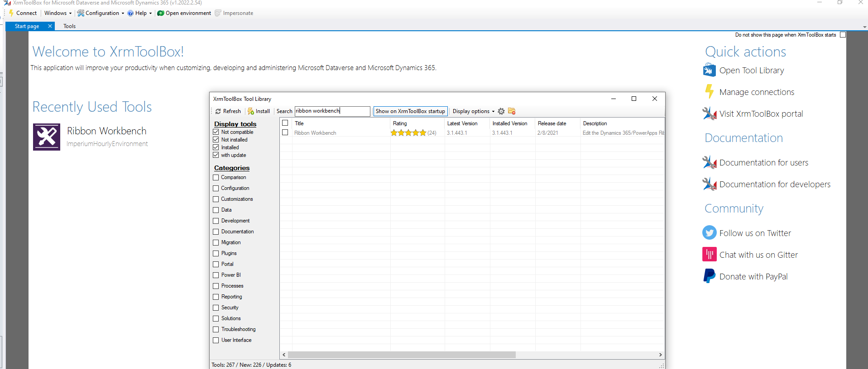Image resolution: width=868 pixels, height=369 pixels.
Task: Expand the Display options dropdown
Action: tap(473, 111)
